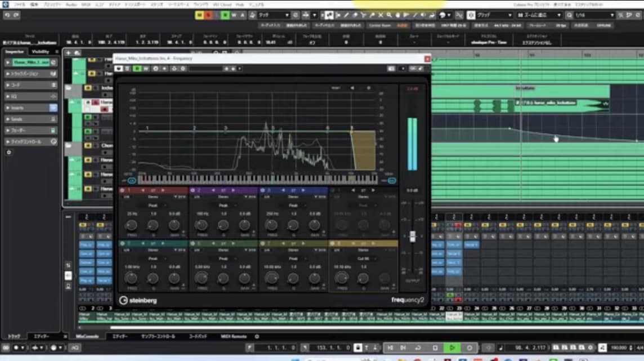
Task: Open the Snap type Grid dropdown
Action: (494, 15)
